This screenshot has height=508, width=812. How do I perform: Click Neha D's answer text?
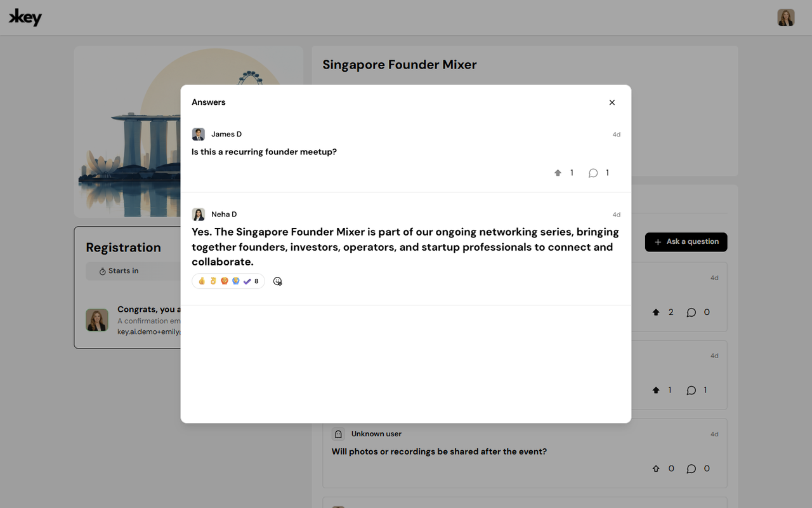click(405, 247)
